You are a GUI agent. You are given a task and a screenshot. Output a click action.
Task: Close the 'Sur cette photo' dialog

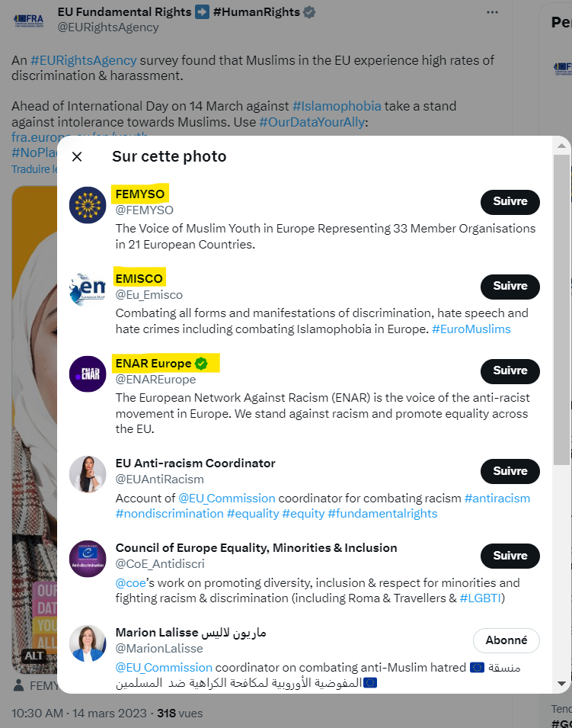tap(77, 156)
